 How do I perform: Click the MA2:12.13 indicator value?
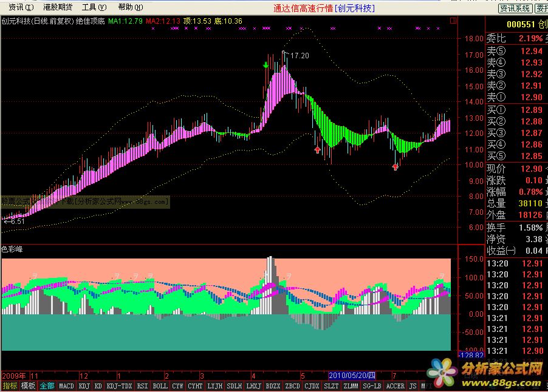[x=163, y=21]
